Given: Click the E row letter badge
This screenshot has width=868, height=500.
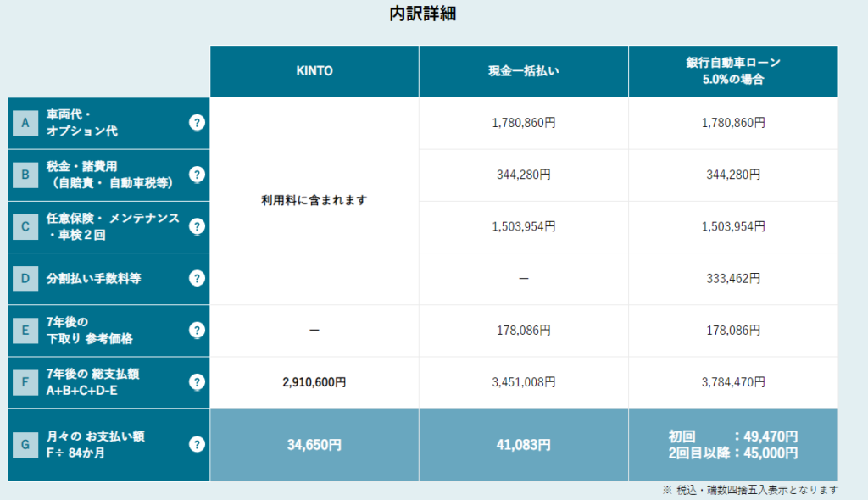Looking at the screenshot, I should click(x=25, y=331).
